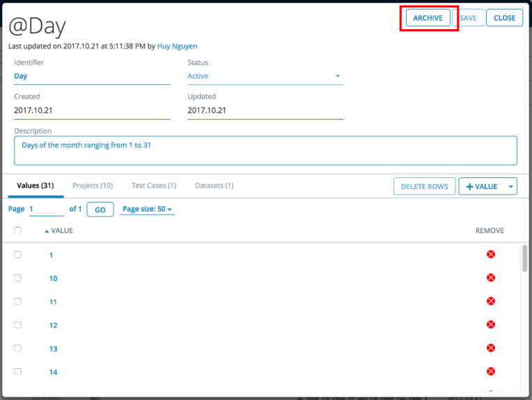The width and height of the screenshot is (532, 400).
Task: Click the red X icon for value 13
Action: point(490,348)
